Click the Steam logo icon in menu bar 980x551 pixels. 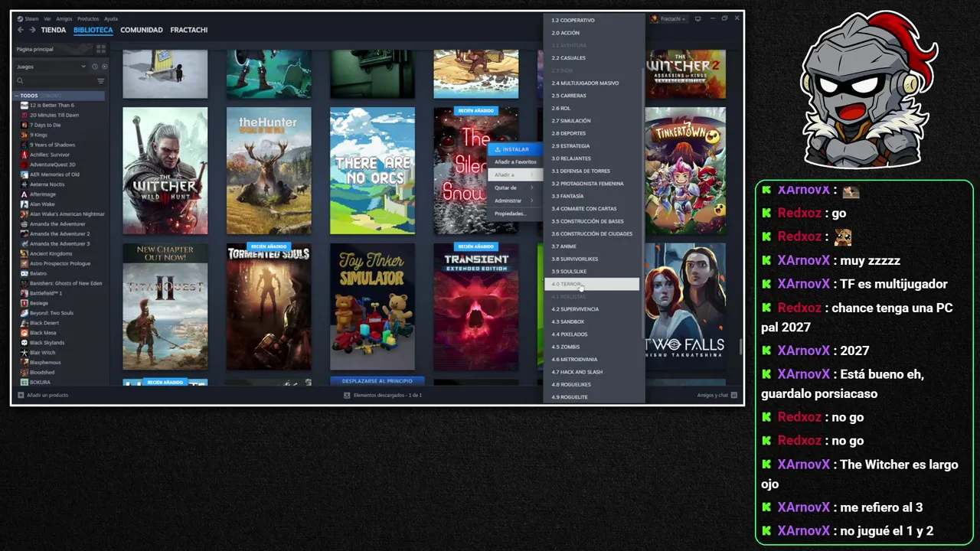click(x=20, y=18)
